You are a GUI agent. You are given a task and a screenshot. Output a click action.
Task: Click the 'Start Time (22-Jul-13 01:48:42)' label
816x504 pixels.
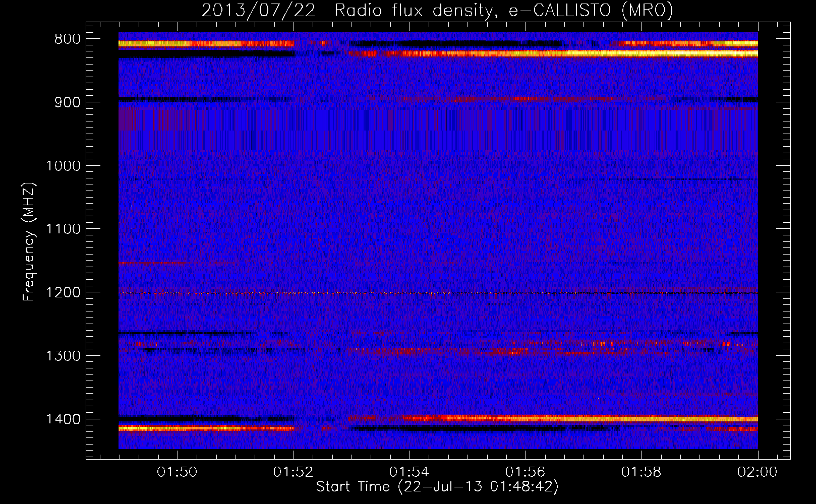[437, 487]
